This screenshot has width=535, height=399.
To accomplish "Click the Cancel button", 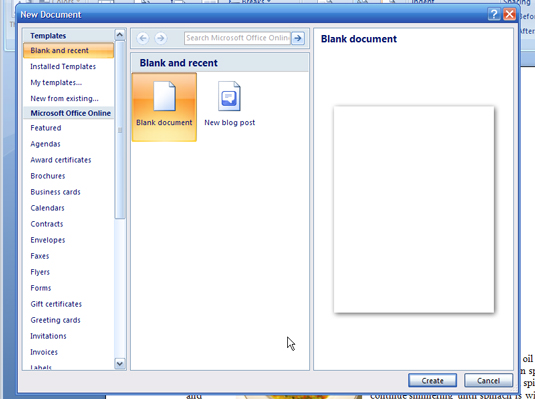I will point(488,380).
